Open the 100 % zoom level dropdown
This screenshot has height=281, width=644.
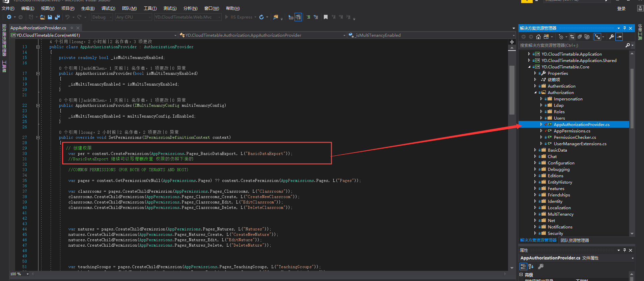tap(28, 274)
